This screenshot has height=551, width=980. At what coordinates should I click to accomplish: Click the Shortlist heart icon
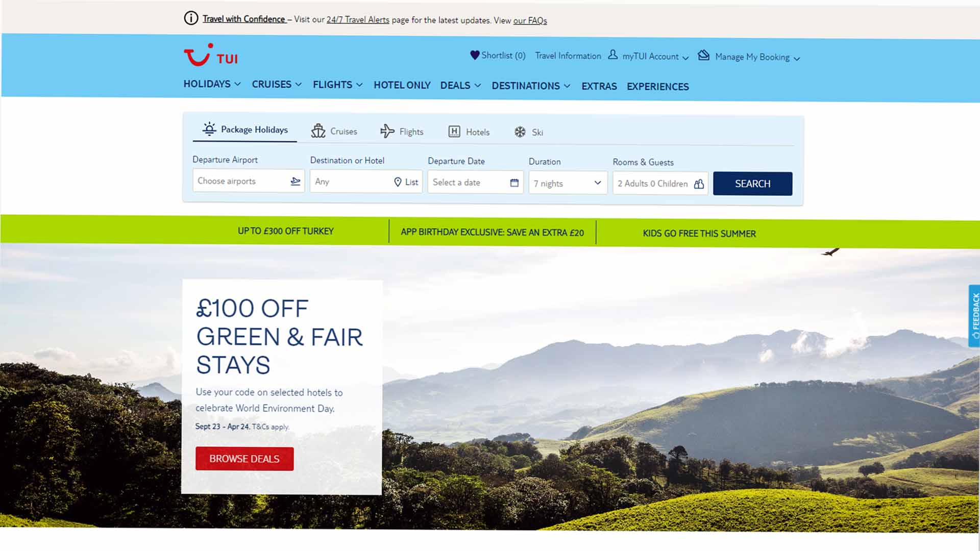click(x=475, y=55)
